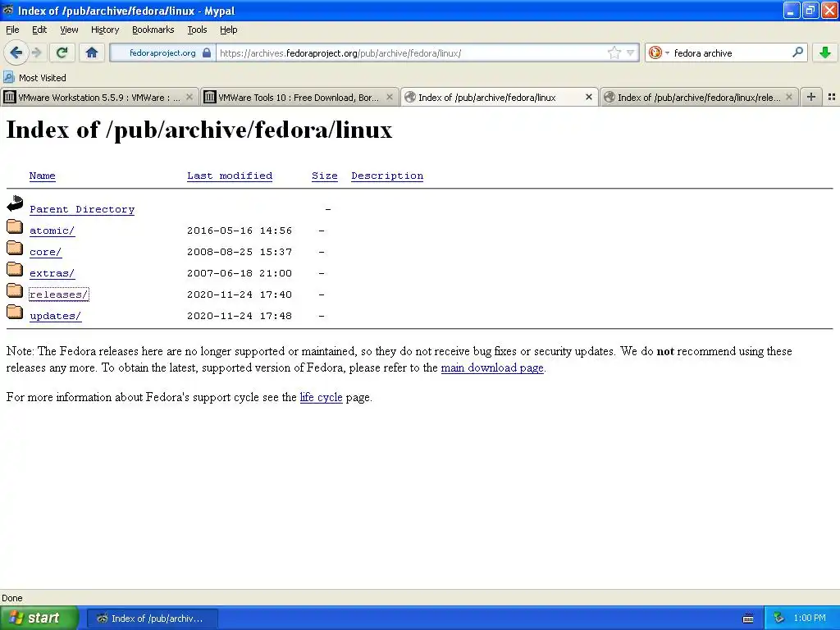Open the Tools menu

coord(197,30)
